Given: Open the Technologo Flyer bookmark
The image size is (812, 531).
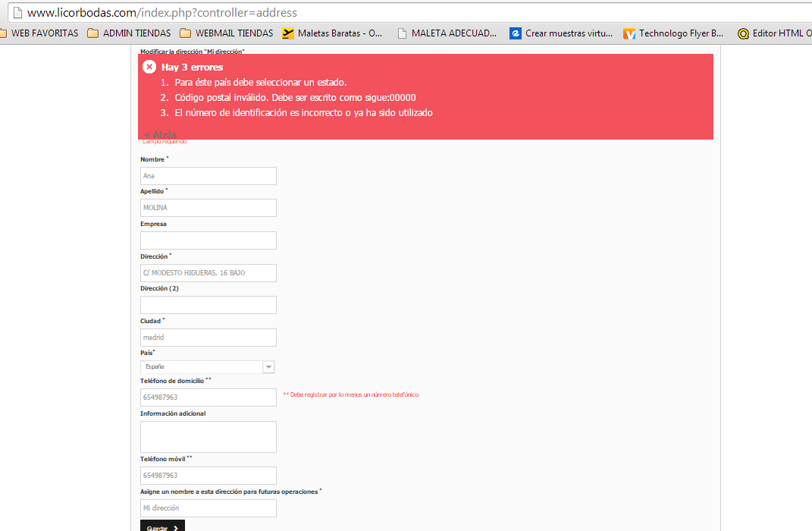Looking at the screenshot, I should coord(673,33).
